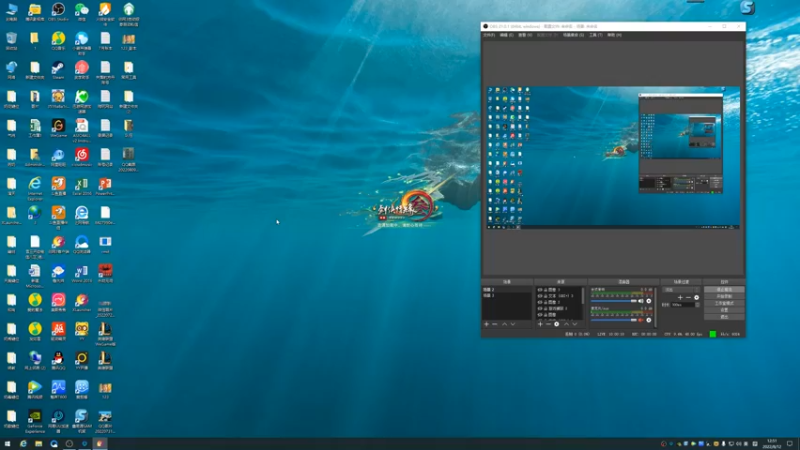
Task: Click 退出 button in OBS controls
Action: click(724, 317)
